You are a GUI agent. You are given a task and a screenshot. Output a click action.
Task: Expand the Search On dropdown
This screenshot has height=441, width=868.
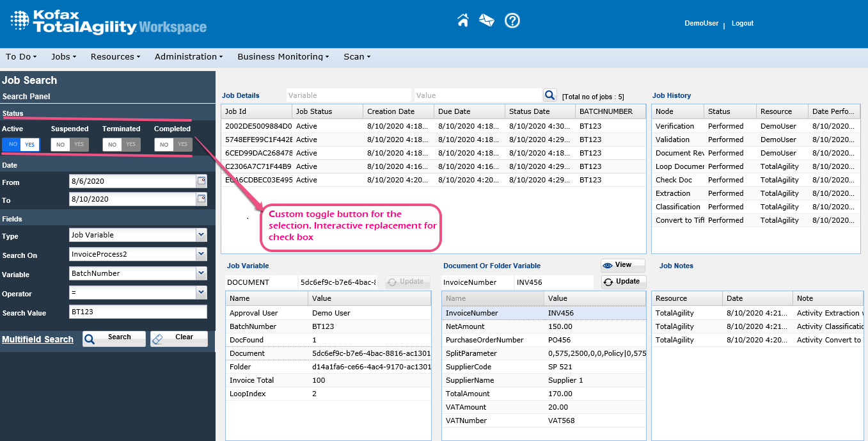201,254
